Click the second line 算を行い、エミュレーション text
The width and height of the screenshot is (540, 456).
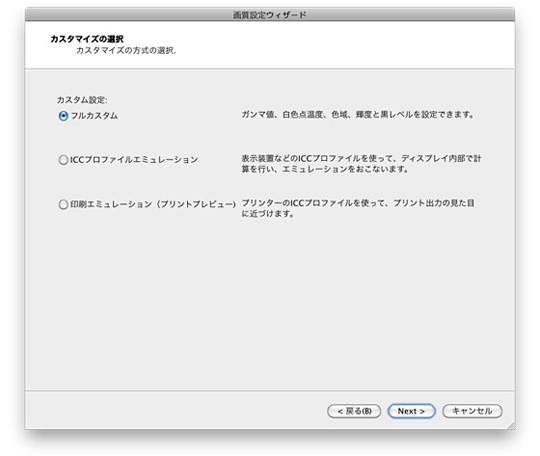coord(325,169)
